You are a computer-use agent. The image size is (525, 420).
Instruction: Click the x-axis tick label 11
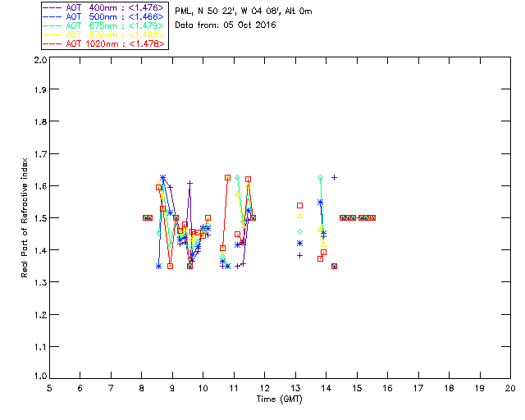click(x=234, y=388)
